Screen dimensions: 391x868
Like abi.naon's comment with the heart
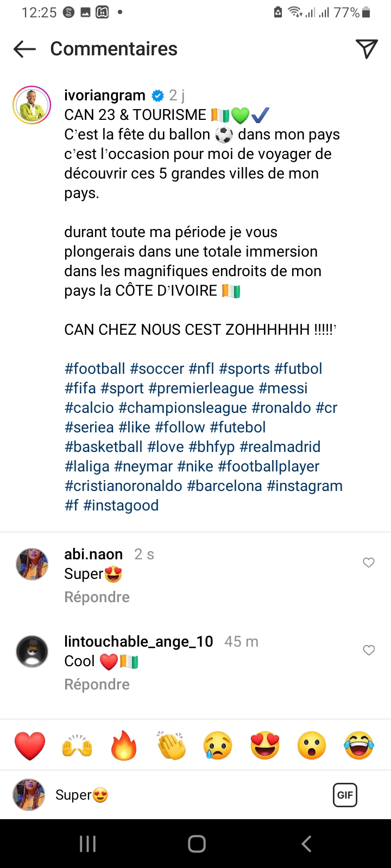[369, 563]
